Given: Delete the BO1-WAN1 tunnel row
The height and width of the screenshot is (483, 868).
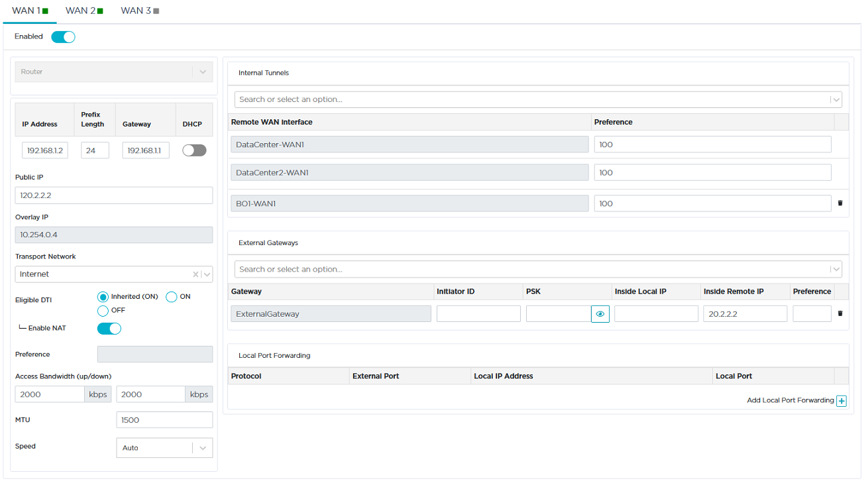Looking at the screenshot, I should pos(840,203).
